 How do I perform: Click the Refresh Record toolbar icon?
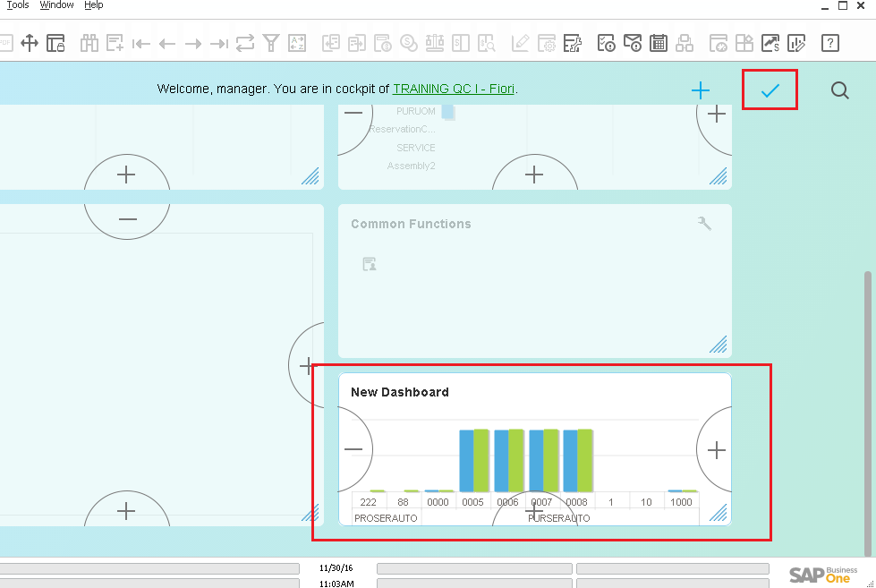pos(243,42)
